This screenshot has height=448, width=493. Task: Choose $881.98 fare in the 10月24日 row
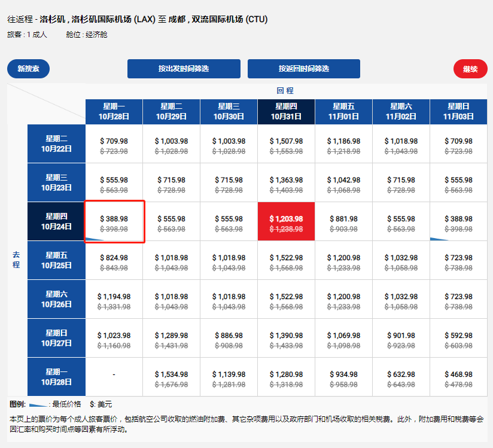coord(343,221)
